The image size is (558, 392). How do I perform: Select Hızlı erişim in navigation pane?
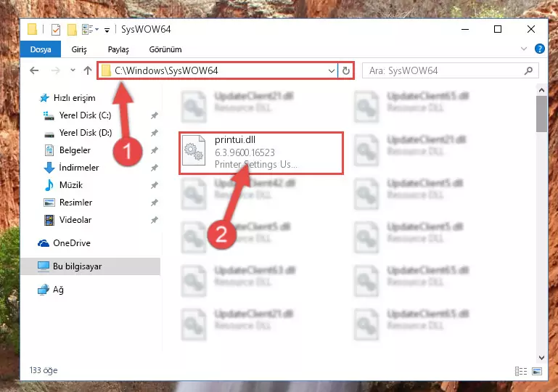click(x=75, y=98)
